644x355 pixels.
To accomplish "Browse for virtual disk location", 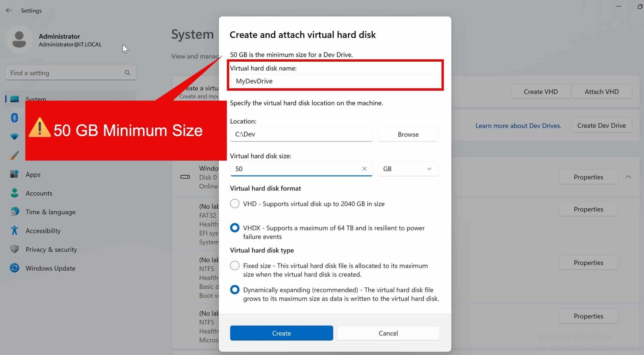I will [408, 134].
